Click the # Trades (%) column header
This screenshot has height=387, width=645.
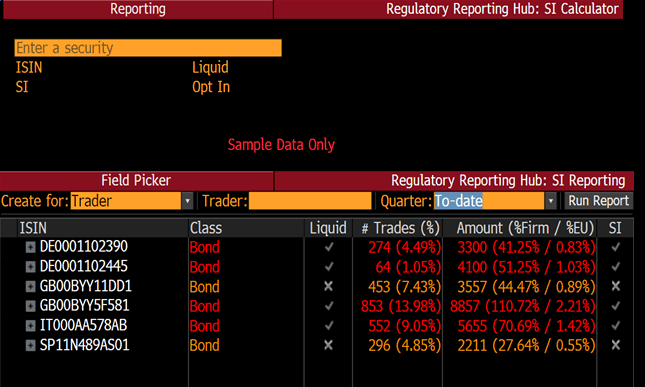pyautogui.click(x=400, y=228)
